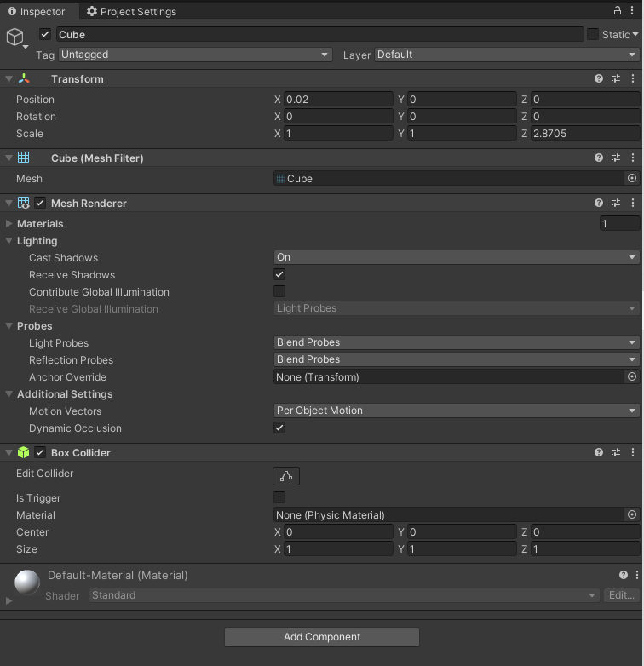Click the Cube name text field
Image resolution: width=644 pixels, height=666 pixels.
click(x=320, y=34)
